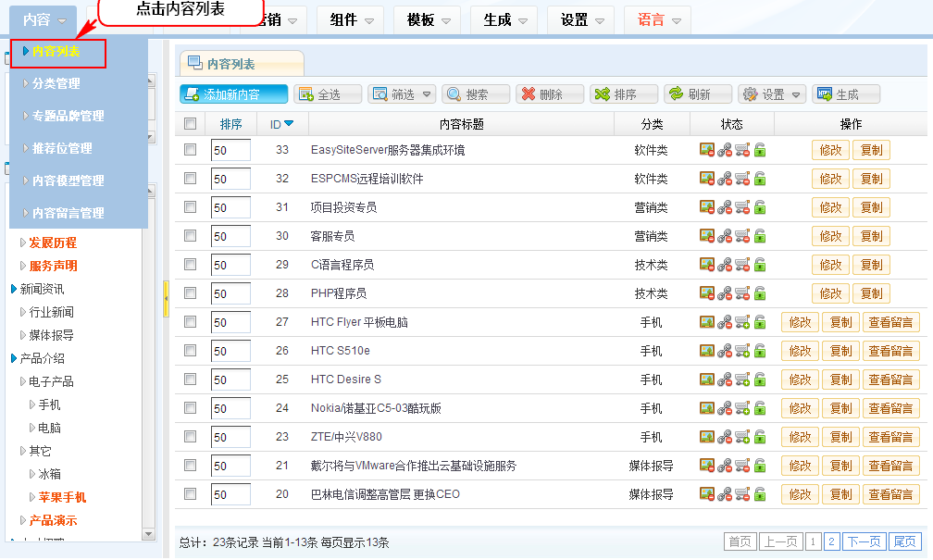Open the 模板 top menu
The height and width of the screenshot is (560, 933).
429,19
